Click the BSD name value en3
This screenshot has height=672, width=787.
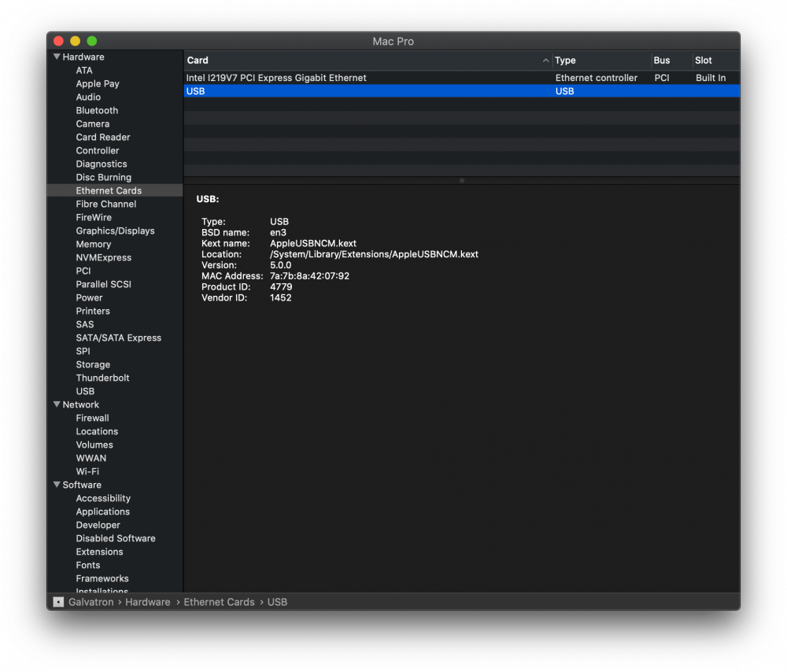(x=278, y=232)
